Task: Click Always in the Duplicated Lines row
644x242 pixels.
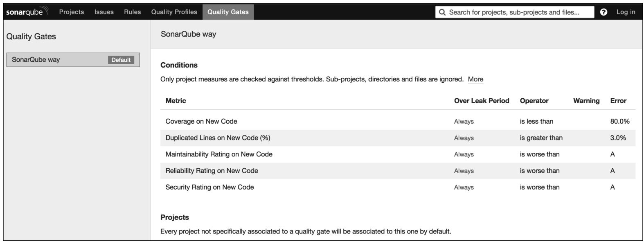Action: 464,138
